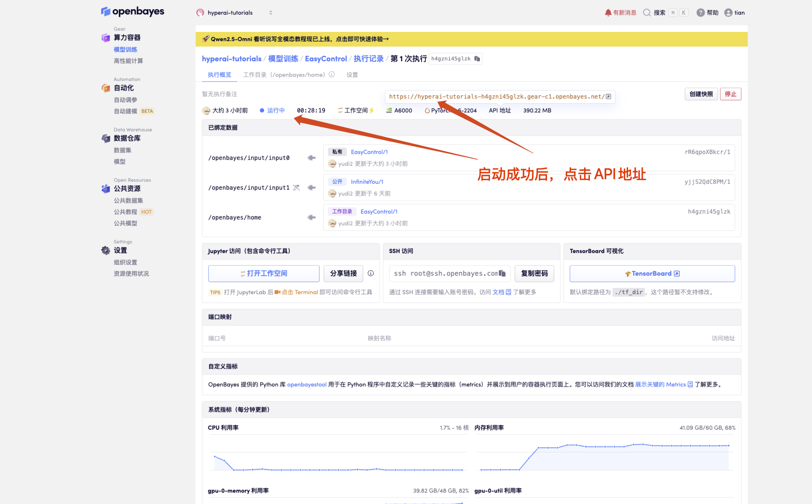Select the ssh command text field

pyautogui.click(x=450, y=274)
